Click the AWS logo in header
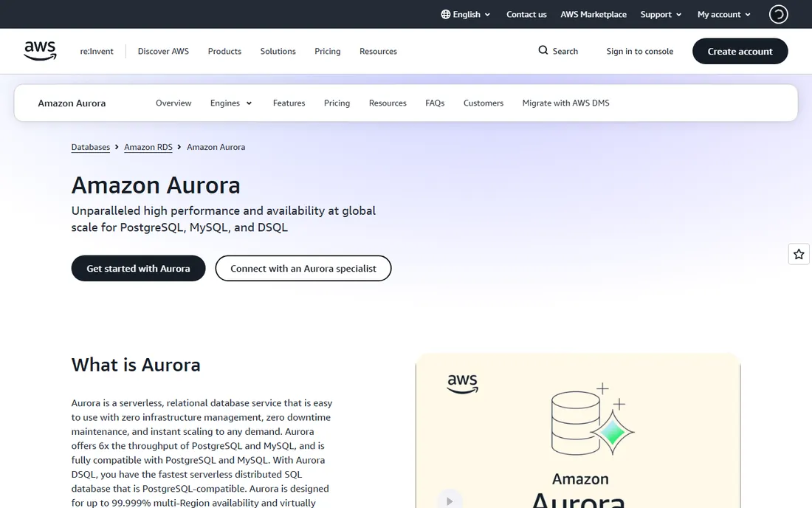 [x=41, y=51]
